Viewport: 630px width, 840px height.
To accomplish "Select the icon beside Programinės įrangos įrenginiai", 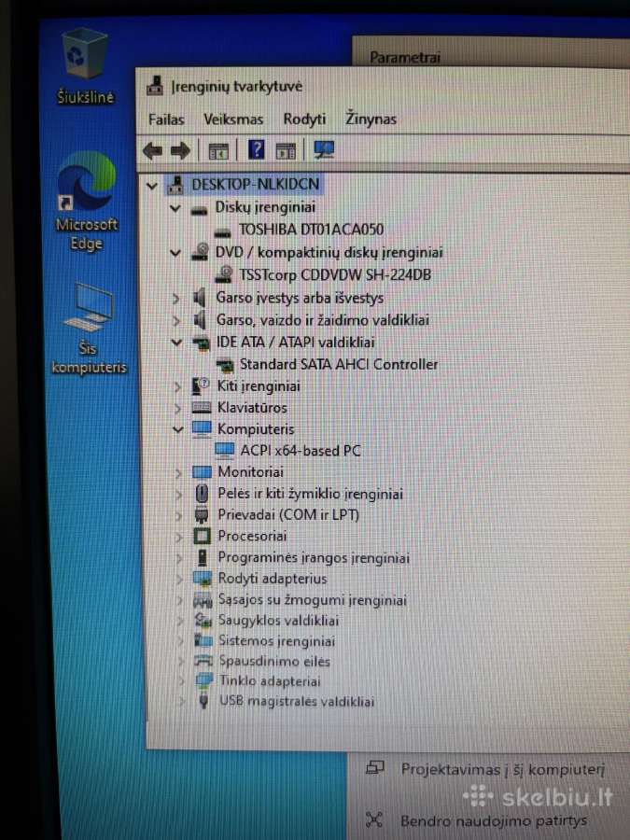I will click(x=203, y=558).
